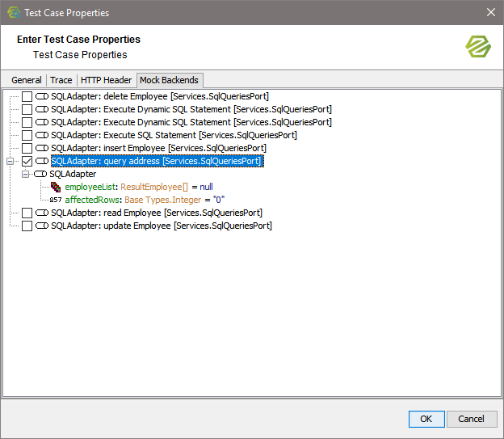Tick the Execute SQL Statement checkbox

(27, 135)
